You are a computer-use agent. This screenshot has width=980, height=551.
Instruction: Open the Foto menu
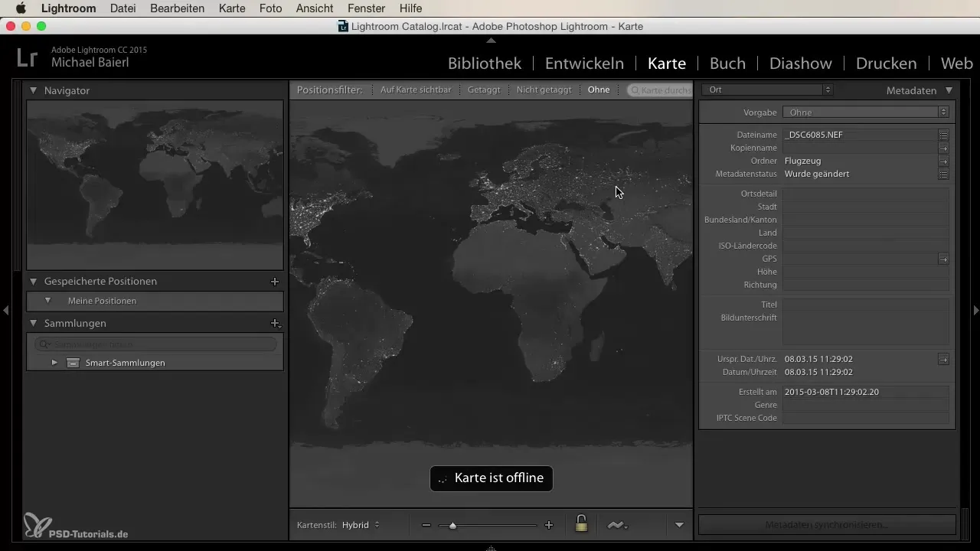[x=270, y=8]
